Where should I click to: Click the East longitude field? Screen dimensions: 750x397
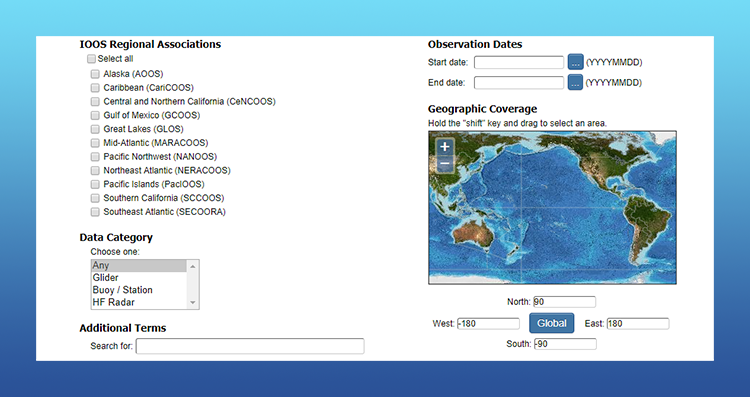click(638, 324)
